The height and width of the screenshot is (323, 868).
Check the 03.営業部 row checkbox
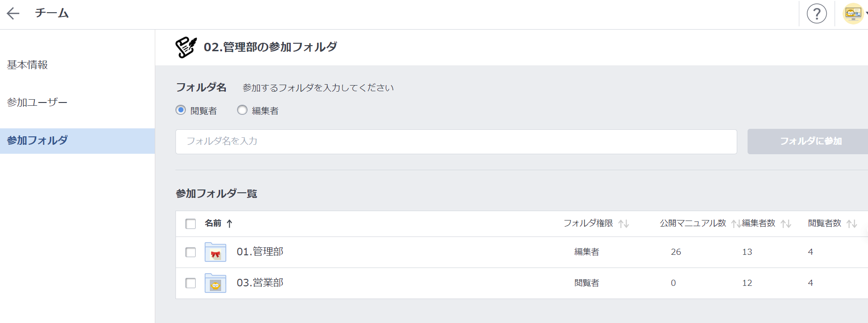[x=191, y=283]
